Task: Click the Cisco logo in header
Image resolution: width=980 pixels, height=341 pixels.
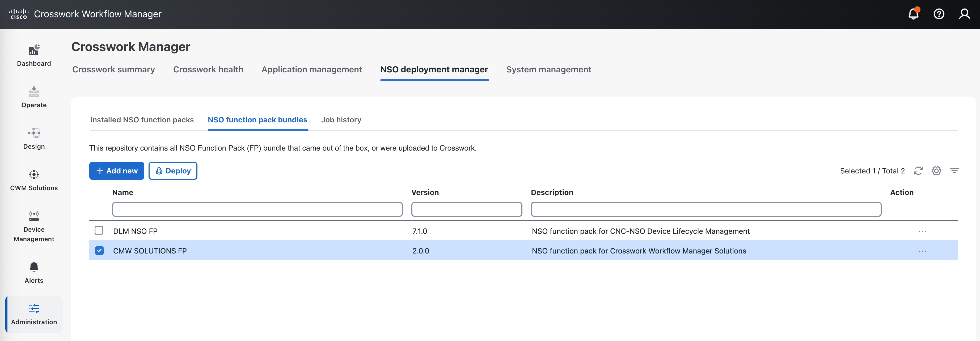Action: pos(19,14)
